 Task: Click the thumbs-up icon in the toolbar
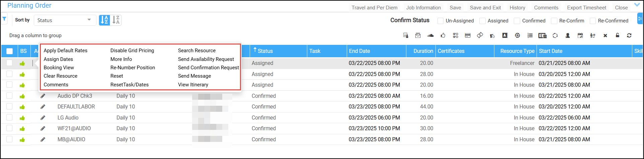pos(443,35)
